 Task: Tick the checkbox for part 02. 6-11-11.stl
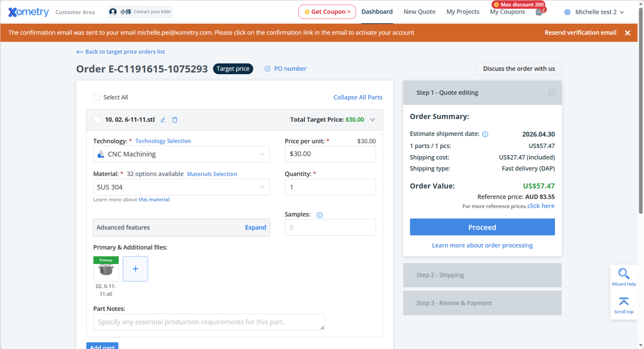tap(97, 120)
